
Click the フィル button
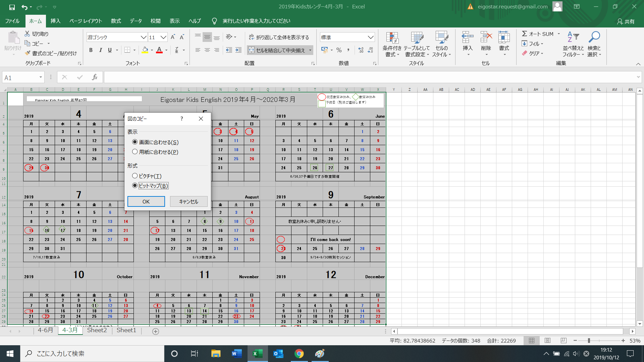point(533,44)
